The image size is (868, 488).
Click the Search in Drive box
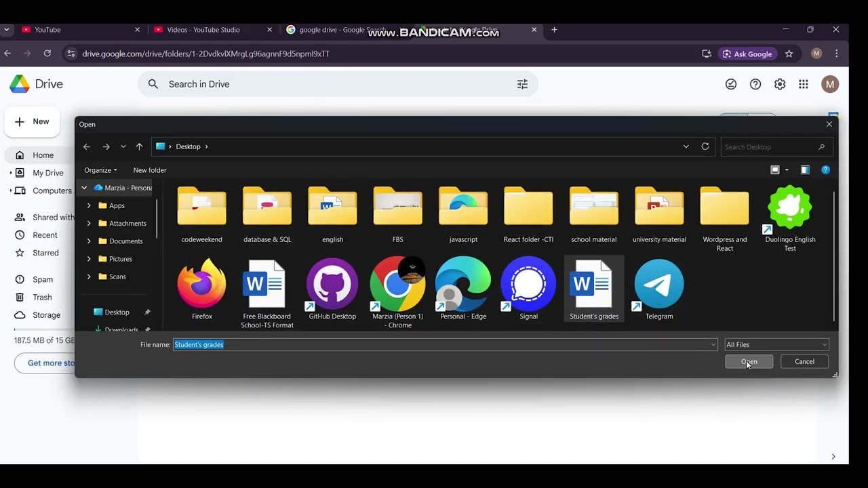pos(338,84)
